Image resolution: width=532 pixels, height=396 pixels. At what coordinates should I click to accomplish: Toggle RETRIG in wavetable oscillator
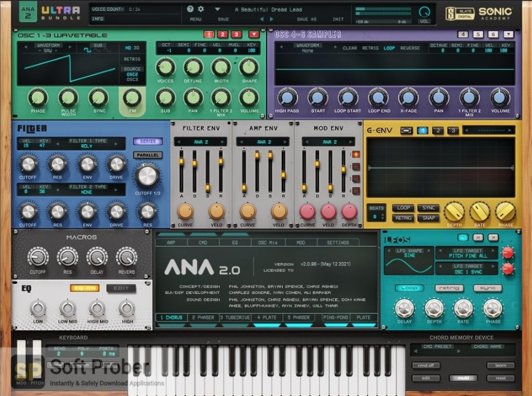pyautogui.click(x=132, y=59)
